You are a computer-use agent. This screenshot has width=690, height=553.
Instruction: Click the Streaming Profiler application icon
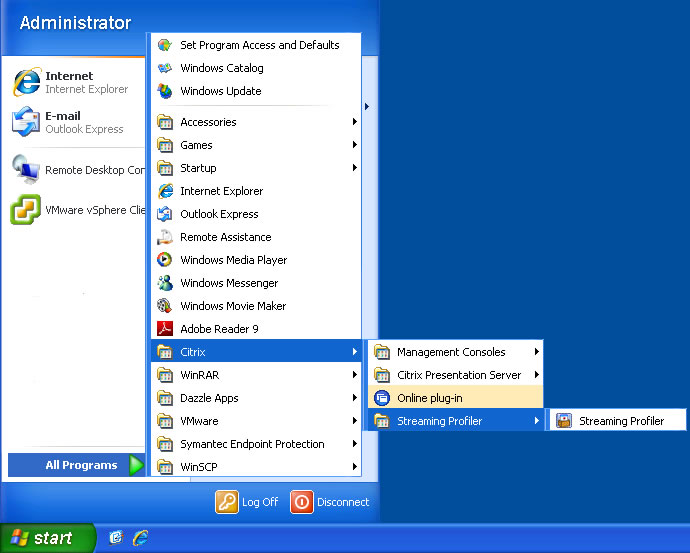pyautogui.click(x=564, y=421)
